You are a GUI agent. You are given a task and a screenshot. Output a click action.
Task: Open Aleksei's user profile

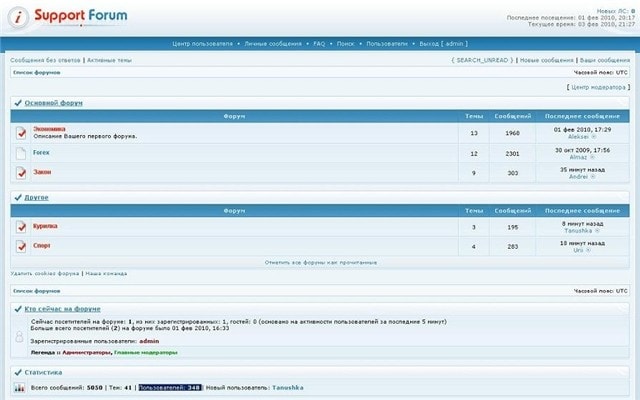click(578, 137)
